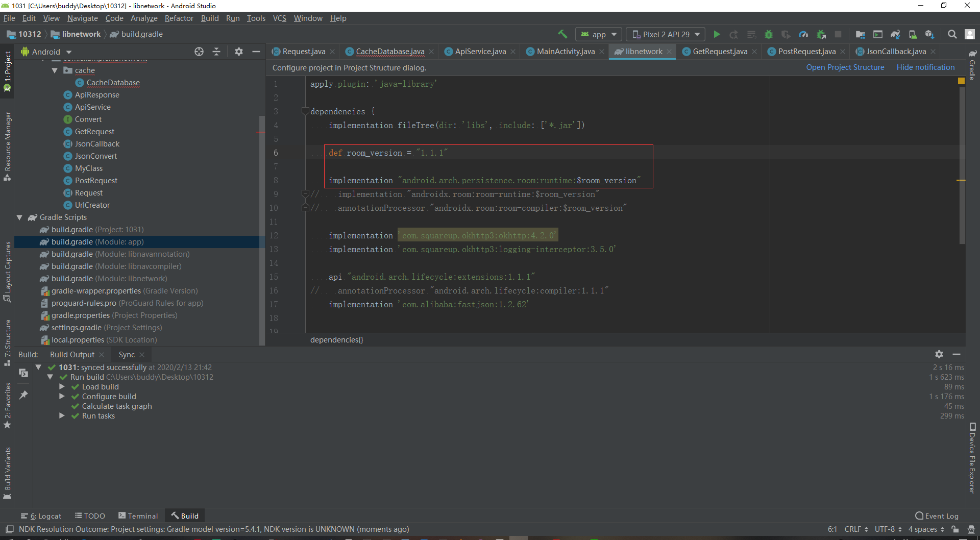Open Project Structure toolbar icon
980x540 pixels.
coord(861,34)
